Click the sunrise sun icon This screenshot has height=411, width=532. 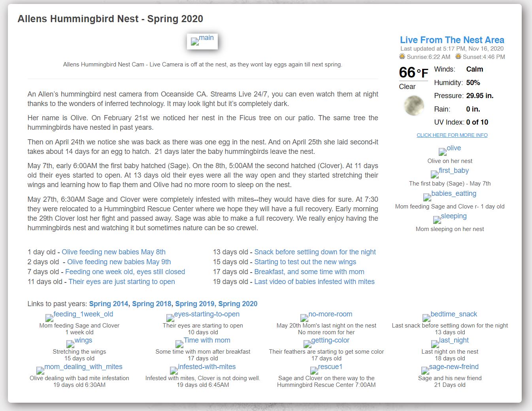402,57
